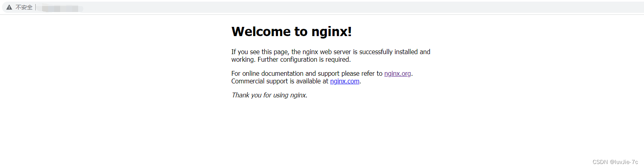Click 'For online documentation and support' text
This screenshot has height=168, width=644.
click(x=286, y=73)
